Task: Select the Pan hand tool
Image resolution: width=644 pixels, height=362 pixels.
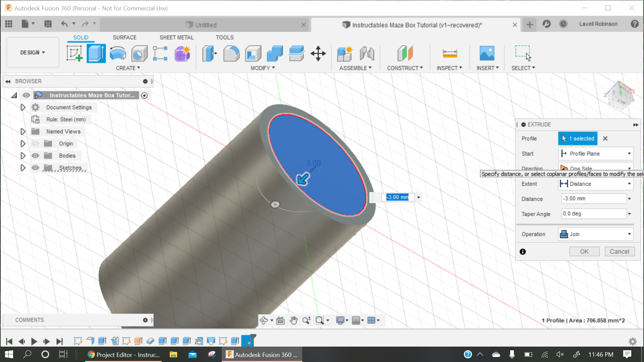Action: pyautogui.click(x=293, y=320)
